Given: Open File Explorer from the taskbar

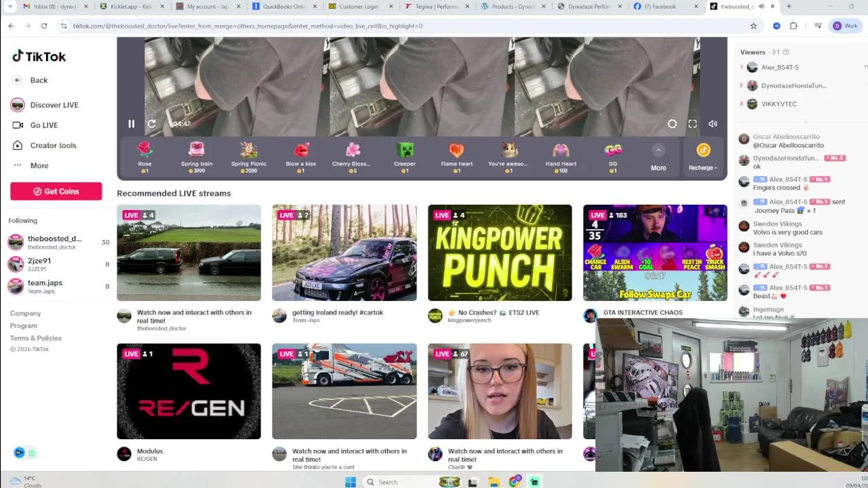Looking at the screenshot, I should 494,482.
